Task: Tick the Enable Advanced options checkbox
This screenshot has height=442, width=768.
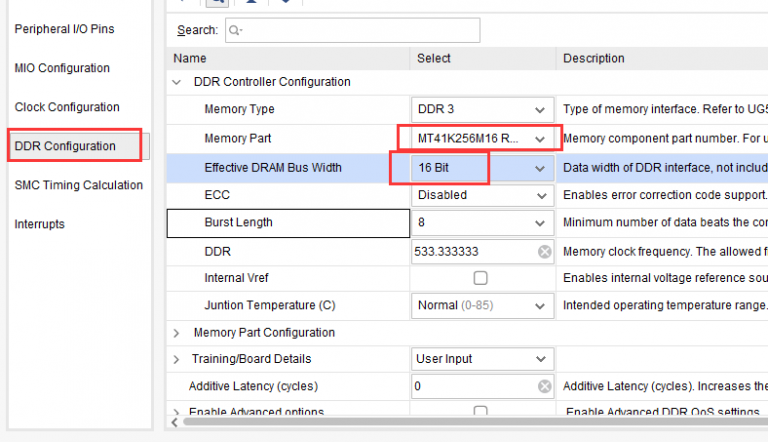Action: pos(481,412)
